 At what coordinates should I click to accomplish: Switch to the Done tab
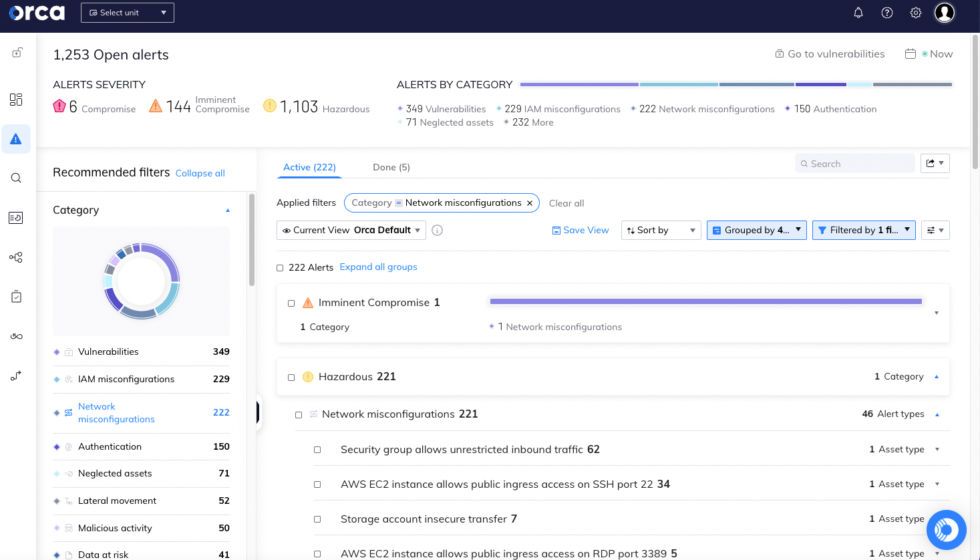click(391, 167)
